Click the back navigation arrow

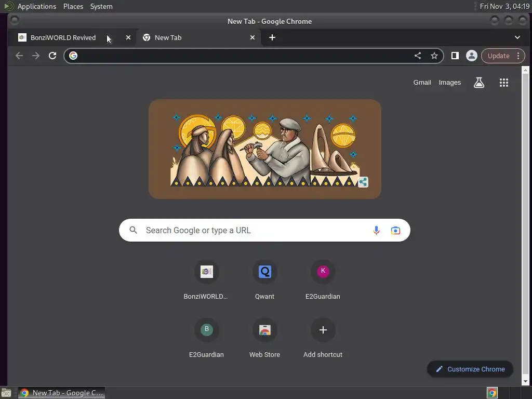[19, 56]
